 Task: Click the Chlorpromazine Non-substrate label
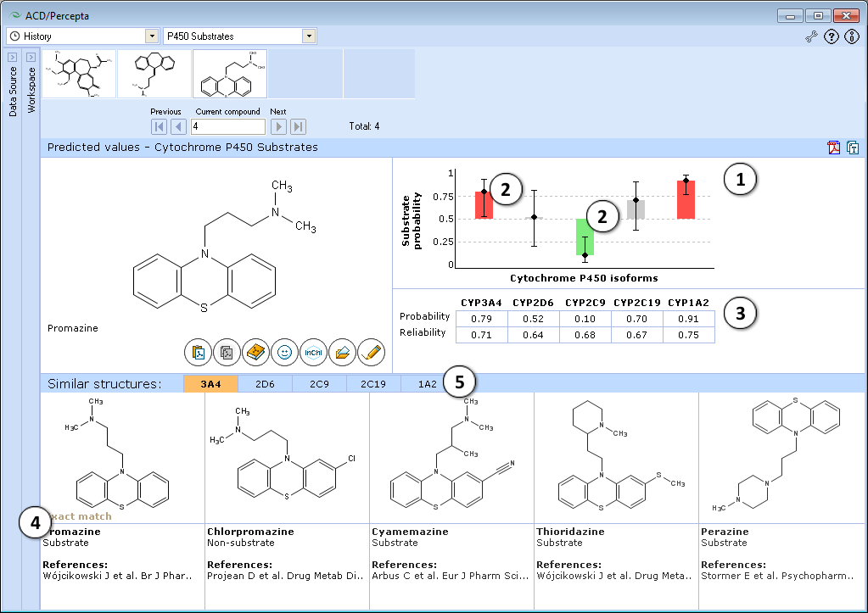click(241, 543)
